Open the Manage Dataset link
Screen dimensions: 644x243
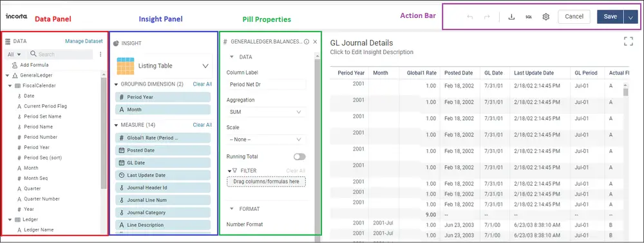84,41
